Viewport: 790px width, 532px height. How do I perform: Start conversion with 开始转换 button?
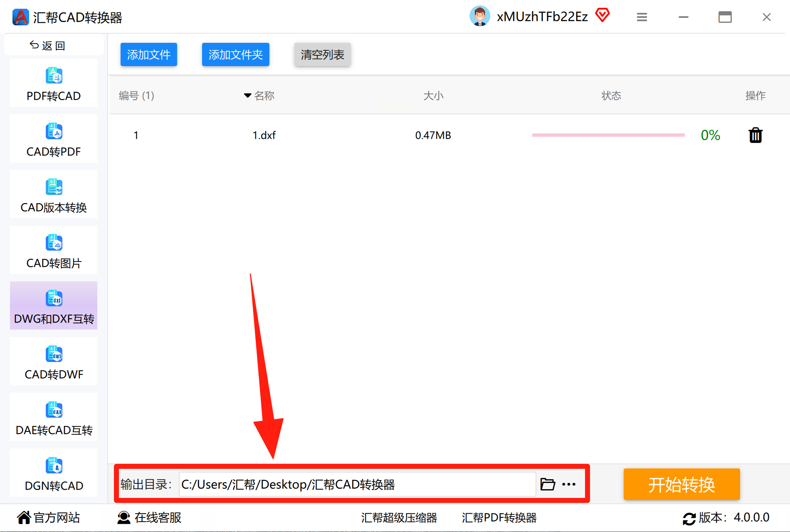coord(681,484)
